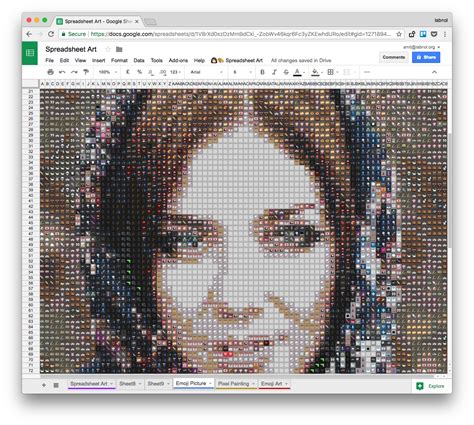The height and width of the screenshot is (425, 474).
Task: Click the Pocket extension icon in Chrome
Action: pyautogui.click(x=434, y=34)
